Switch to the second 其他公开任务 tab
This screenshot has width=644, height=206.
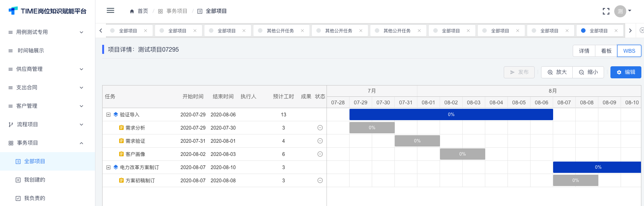pyautogui.click(x=339, y=31)
